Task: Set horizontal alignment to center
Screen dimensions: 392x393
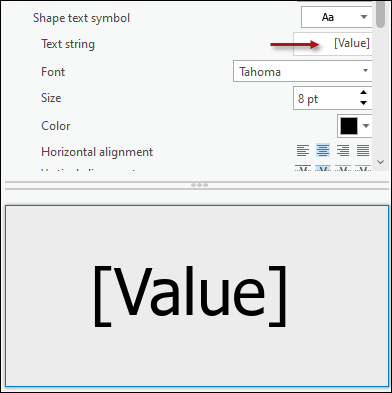Action: (323, 151)
